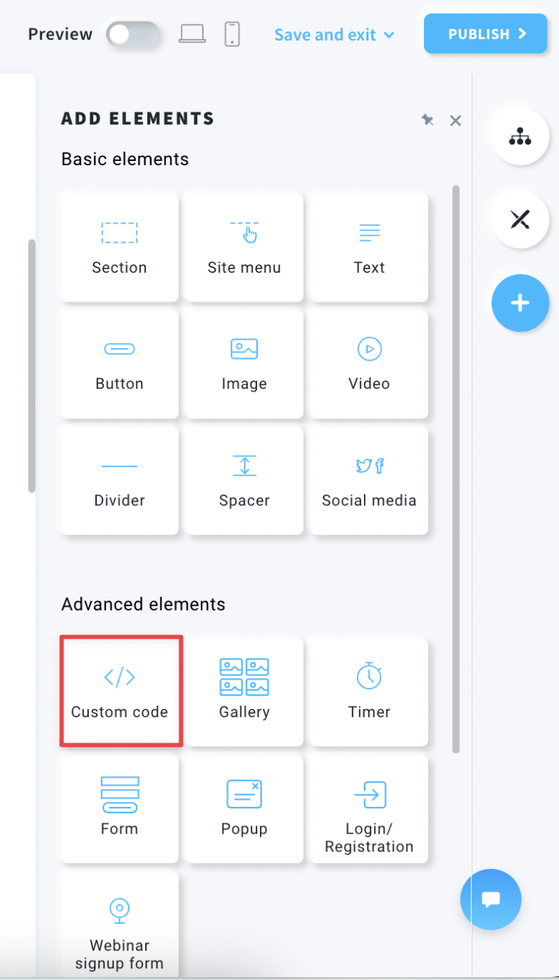Toggle the Preview switch

[133, 35]
